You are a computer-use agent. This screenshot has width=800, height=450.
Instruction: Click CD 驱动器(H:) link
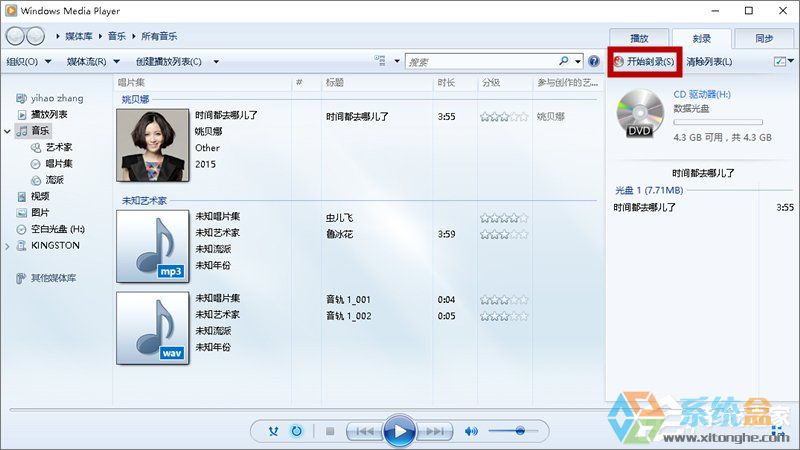coord(702,94)
